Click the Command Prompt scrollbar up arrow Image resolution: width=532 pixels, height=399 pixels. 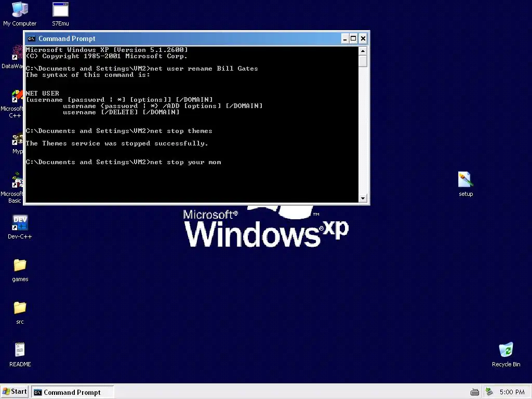tap(363, 51)
